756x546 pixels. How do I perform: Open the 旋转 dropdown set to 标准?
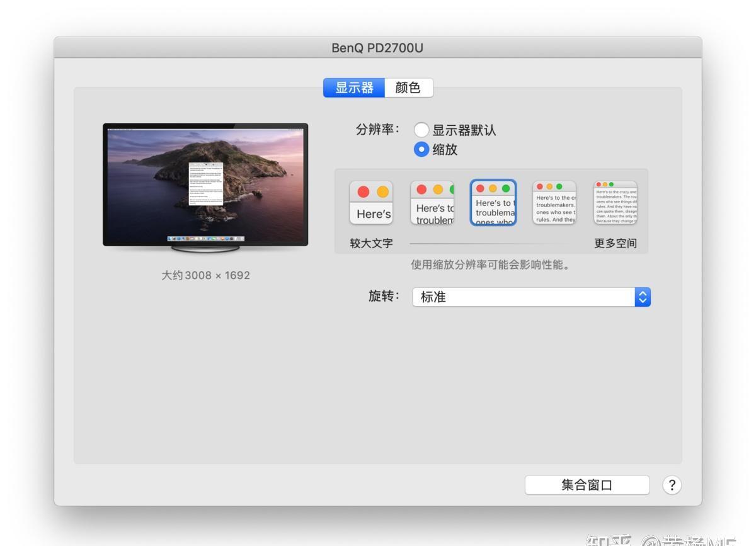(x=531, y=297)
